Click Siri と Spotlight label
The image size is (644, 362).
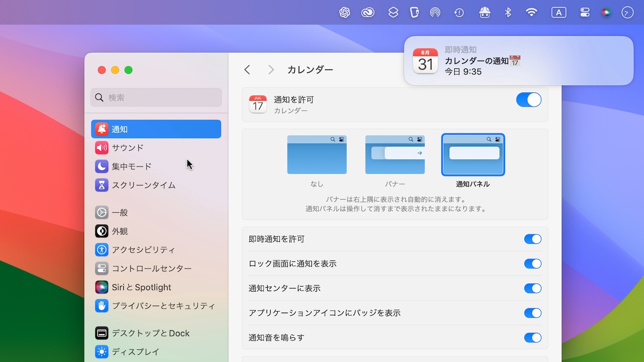pos(141,287)
